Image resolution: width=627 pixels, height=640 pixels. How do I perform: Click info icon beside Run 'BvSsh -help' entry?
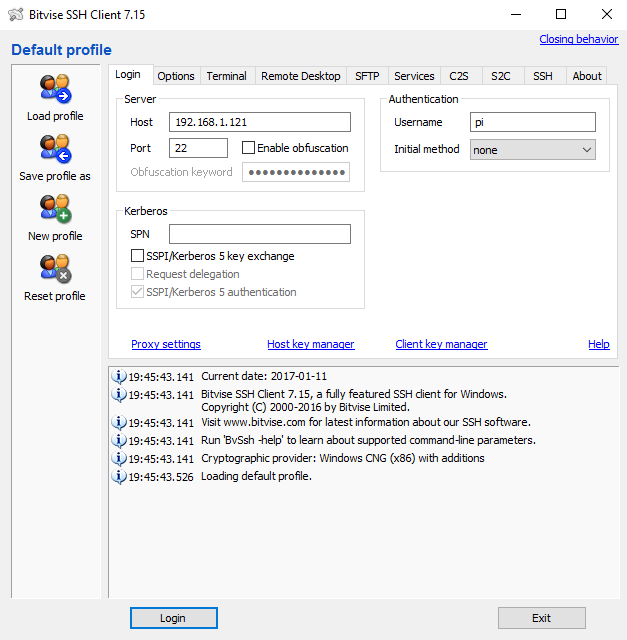(x=119, y=440)
